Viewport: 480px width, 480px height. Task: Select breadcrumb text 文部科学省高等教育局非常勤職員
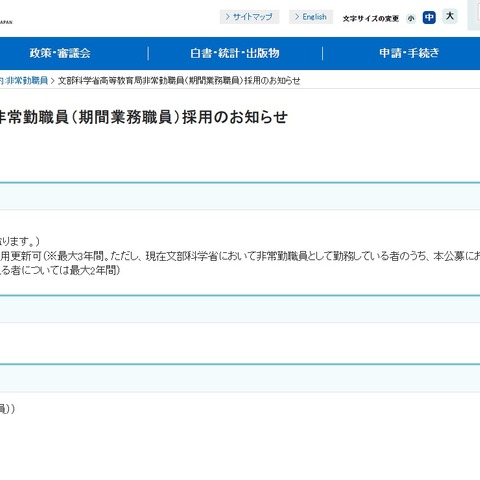pos(121,81)
